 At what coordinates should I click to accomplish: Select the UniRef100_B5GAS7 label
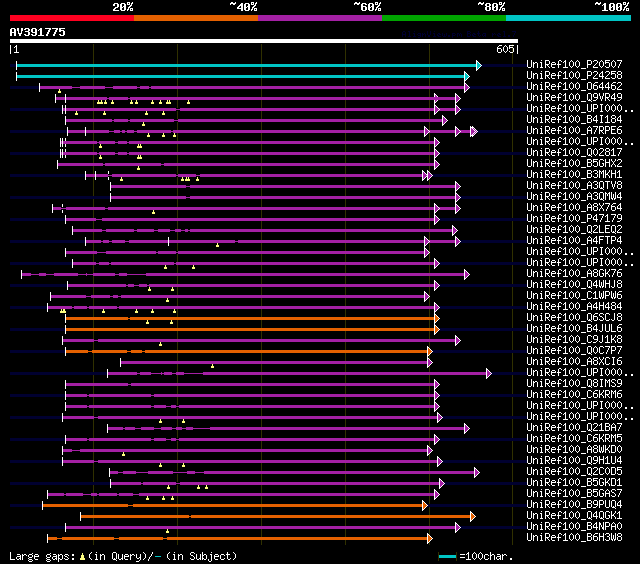click(574, 494)
